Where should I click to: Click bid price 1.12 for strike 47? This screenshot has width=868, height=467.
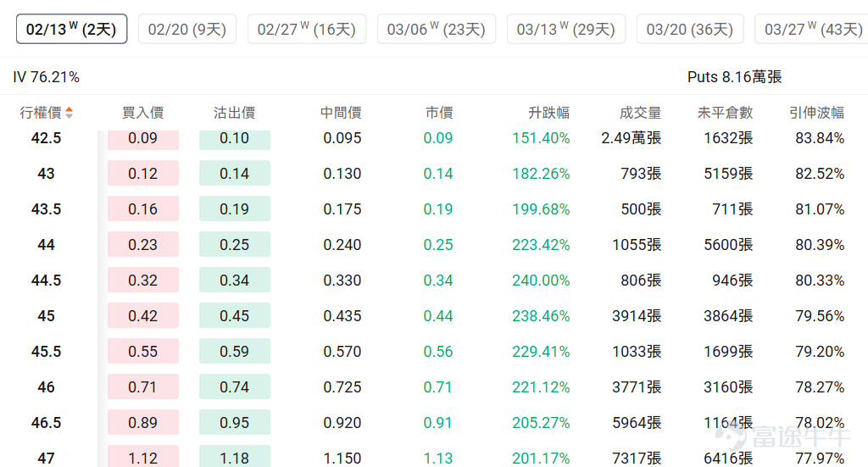pos(142,457)
